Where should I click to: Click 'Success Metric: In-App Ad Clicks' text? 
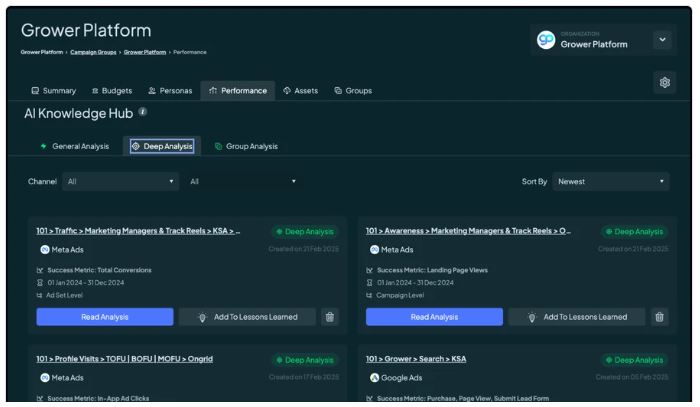point(98,398)
